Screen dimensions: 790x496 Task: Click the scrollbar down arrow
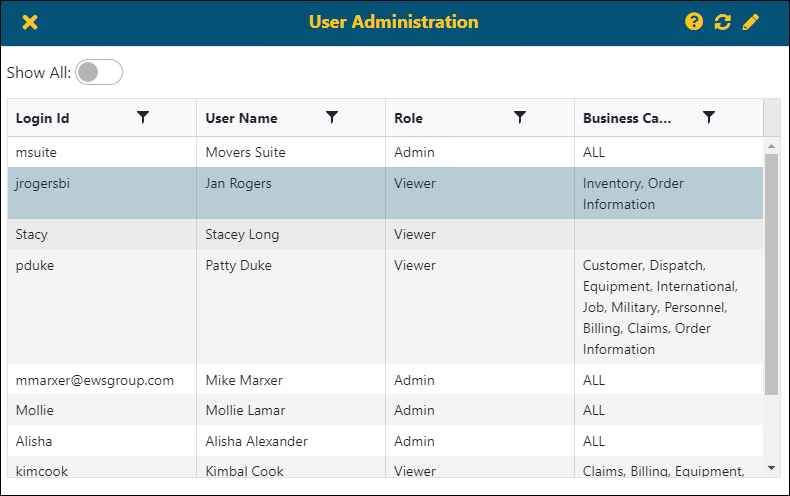[771, 467]
